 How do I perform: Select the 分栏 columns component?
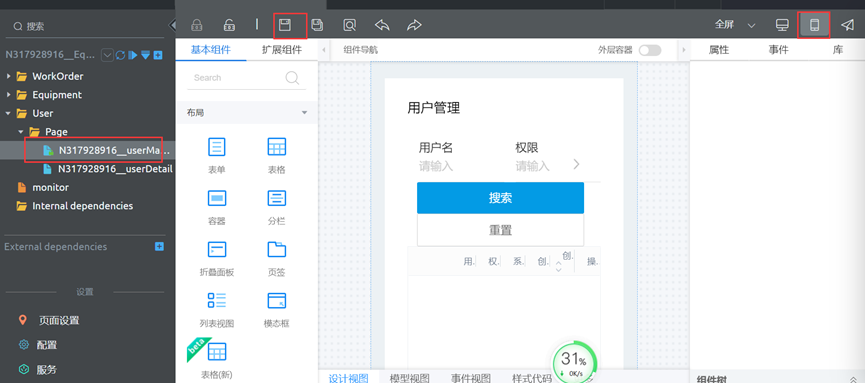coord(277,206)
